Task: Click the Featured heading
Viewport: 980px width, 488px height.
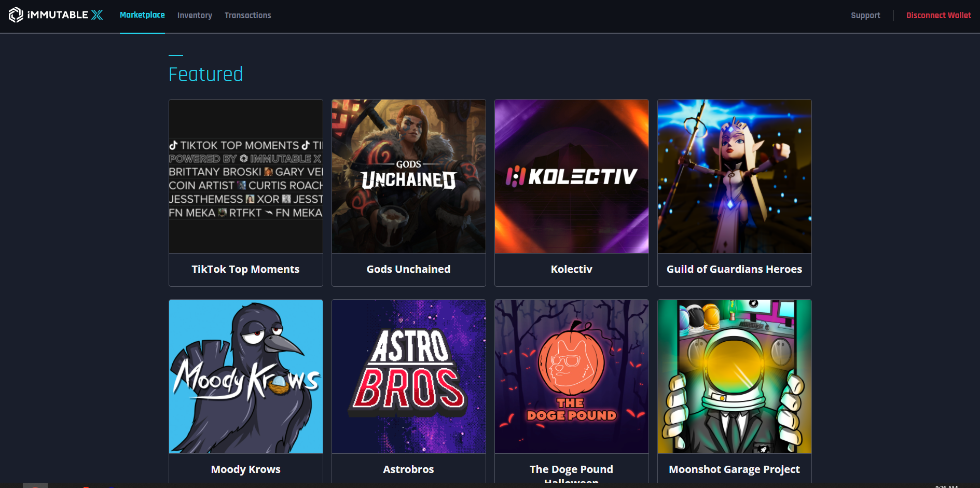Action: 206,74
